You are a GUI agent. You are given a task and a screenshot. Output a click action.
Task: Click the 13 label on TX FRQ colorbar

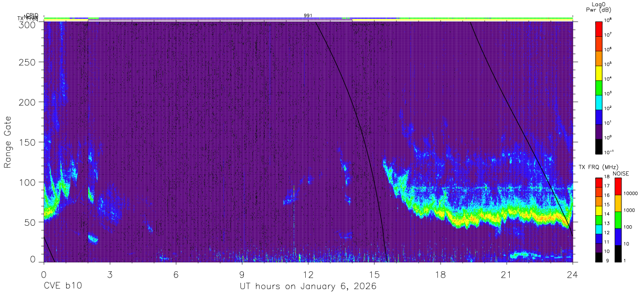tap(608, 224)
